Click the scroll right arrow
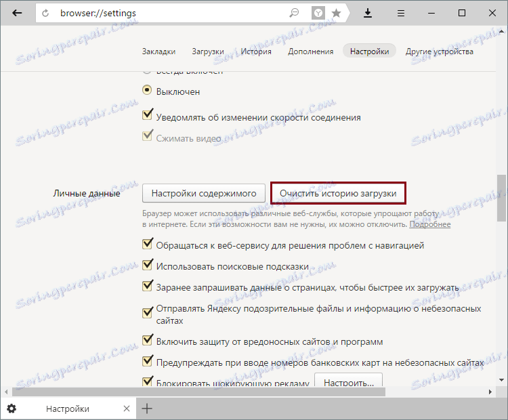The width and height of the screenshot is (508, 420). coord(490,392)
